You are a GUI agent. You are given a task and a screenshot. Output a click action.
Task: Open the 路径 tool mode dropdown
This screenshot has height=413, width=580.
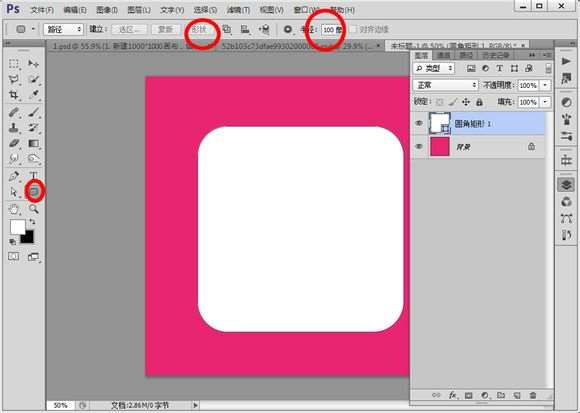(63, 29)
